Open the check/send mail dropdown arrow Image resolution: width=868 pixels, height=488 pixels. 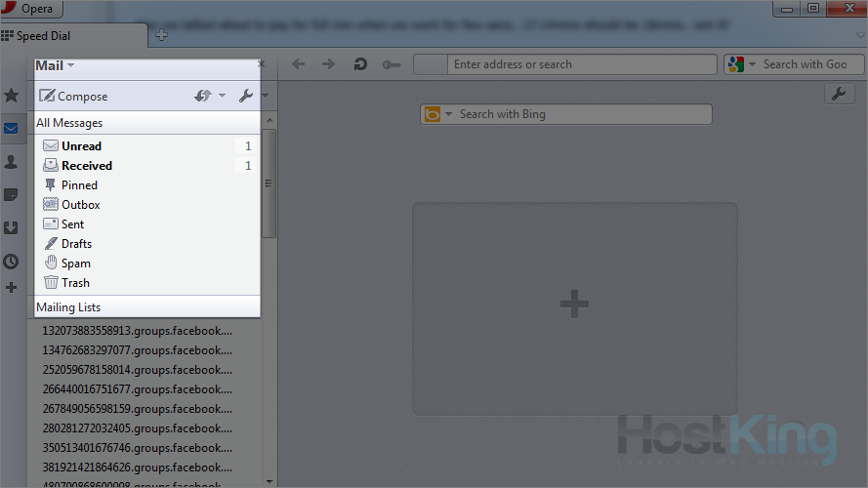222,96
